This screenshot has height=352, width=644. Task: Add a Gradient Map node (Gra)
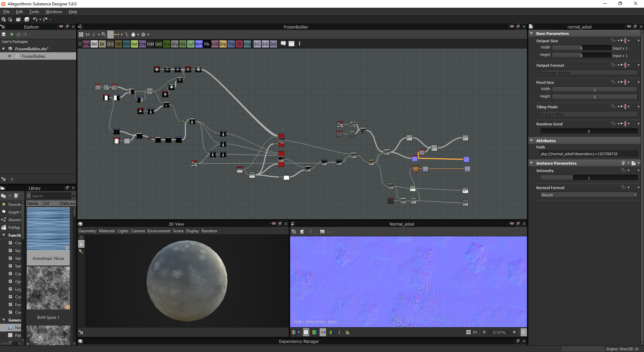click(x=167, y=44)
